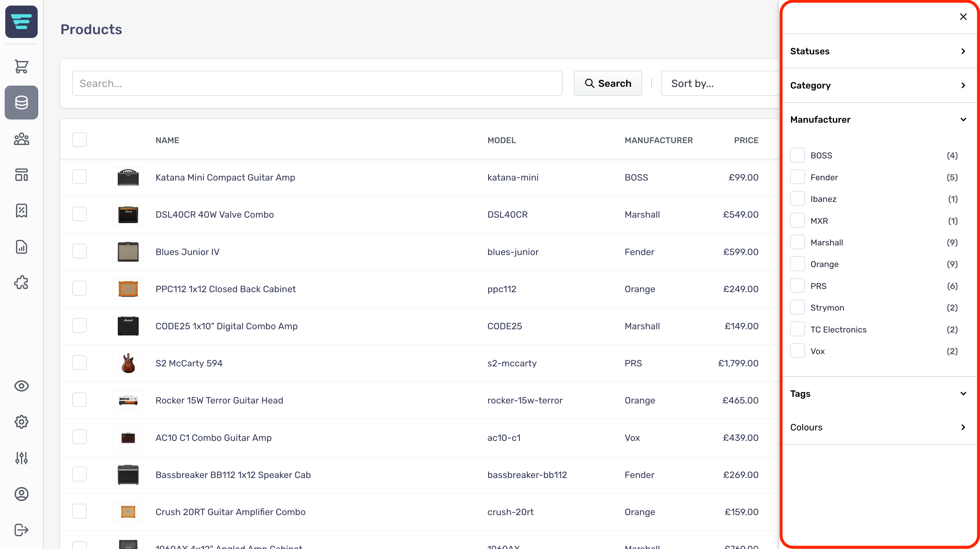Open the storefront layout icon in sidebar

(x=21, y=175)
